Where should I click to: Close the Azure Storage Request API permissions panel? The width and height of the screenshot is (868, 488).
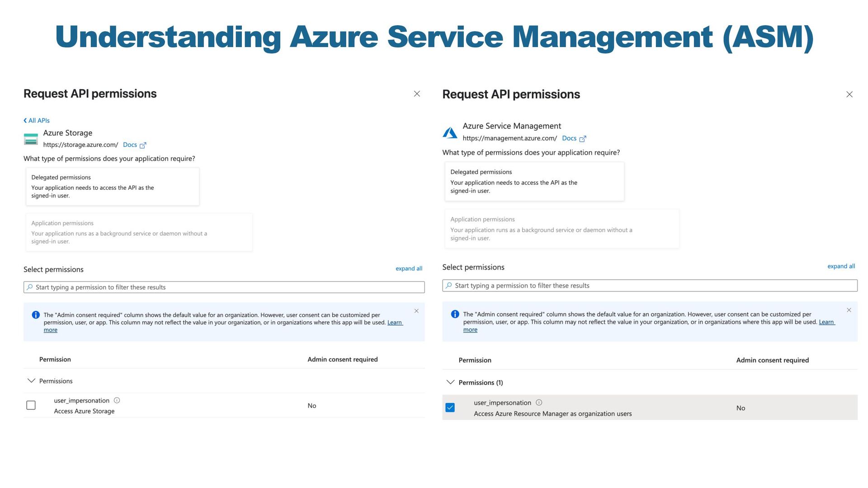[417, 94]
